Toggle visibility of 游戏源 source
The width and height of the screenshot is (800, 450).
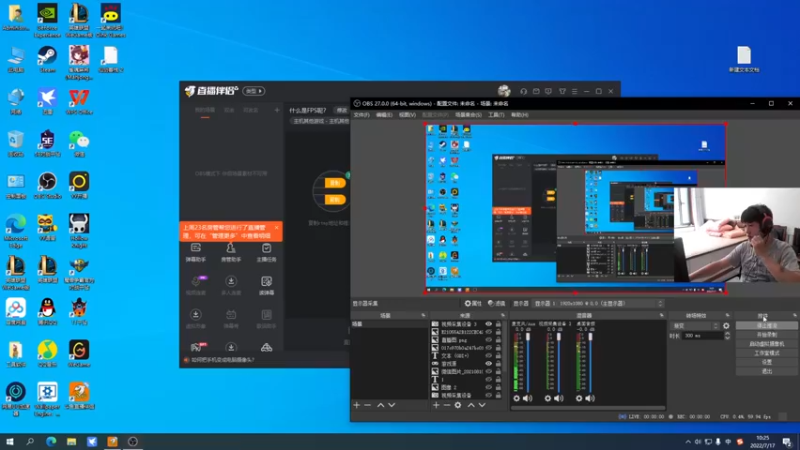coord(488,363)
